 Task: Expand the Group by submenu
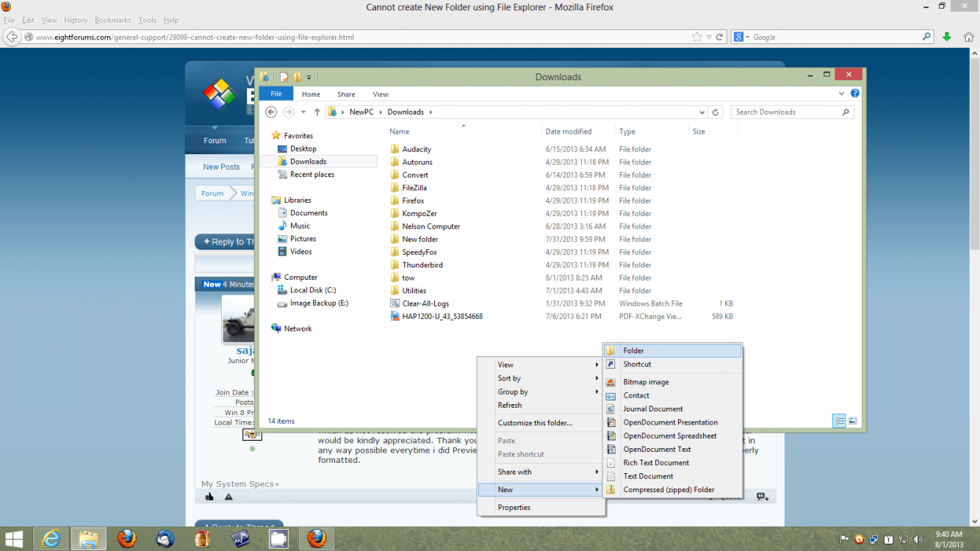coord(541,392)
